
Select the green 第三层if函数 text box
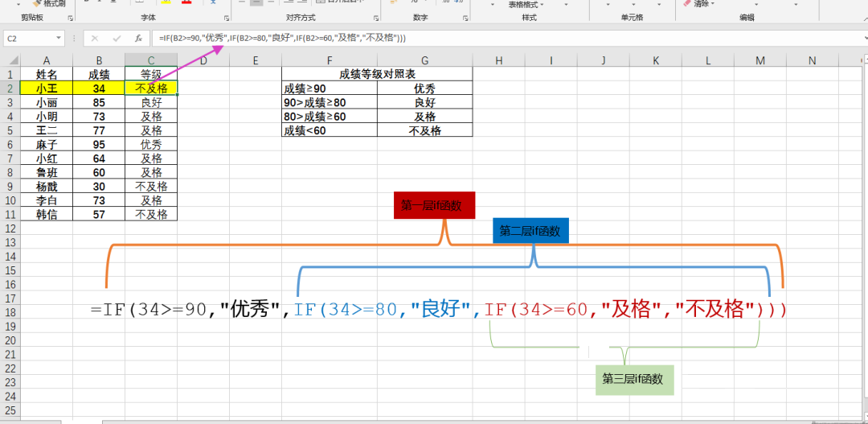coord(634,380)
